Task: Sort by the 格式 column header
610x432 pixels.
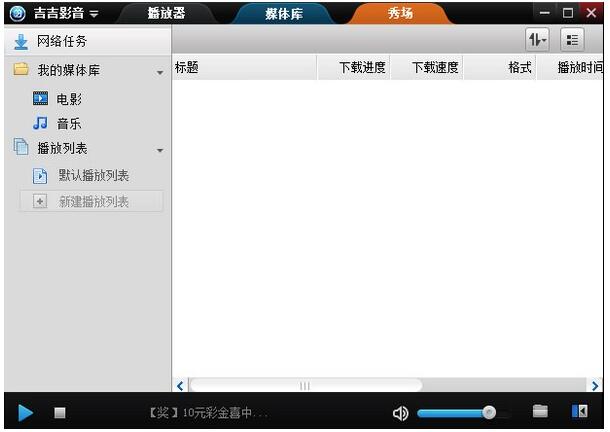Action: (500, 68)
